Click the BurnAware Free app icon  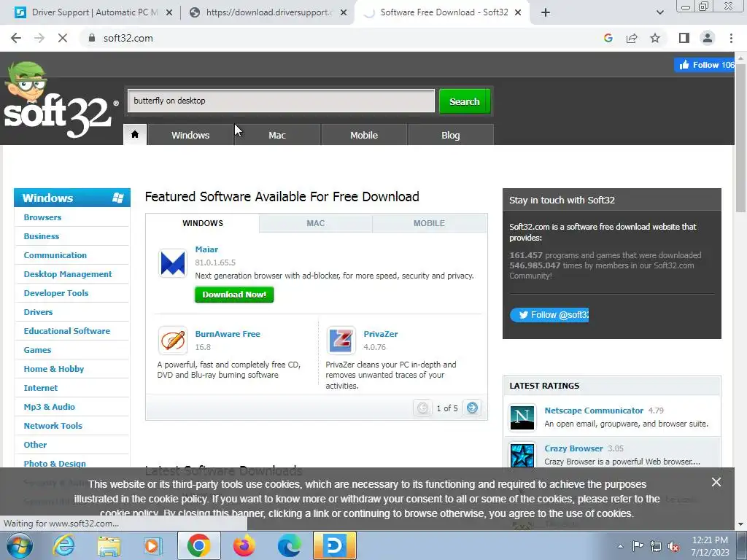coord(172,341)
